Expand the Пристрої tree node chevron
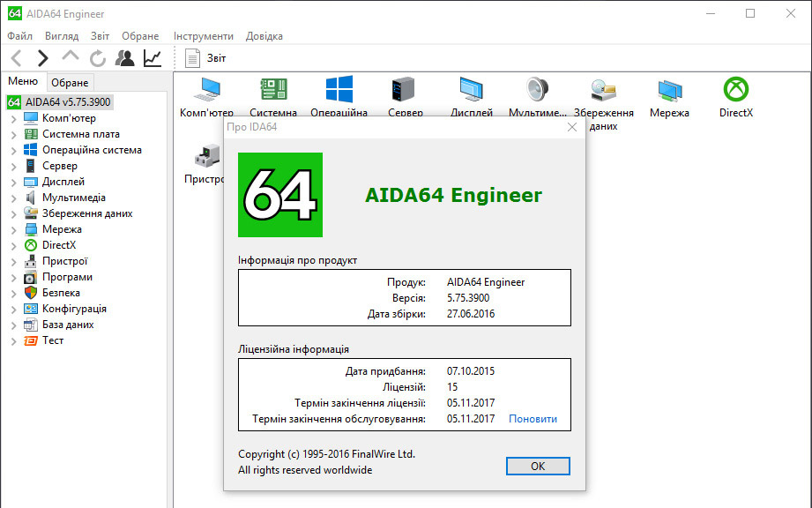Image resolution: width=812 pixels, height=508 pixels. (14, 262)
